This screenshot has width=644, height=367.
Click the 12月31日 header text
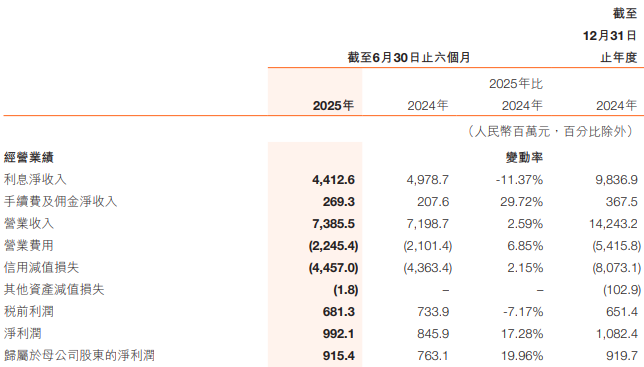[610, 36]
